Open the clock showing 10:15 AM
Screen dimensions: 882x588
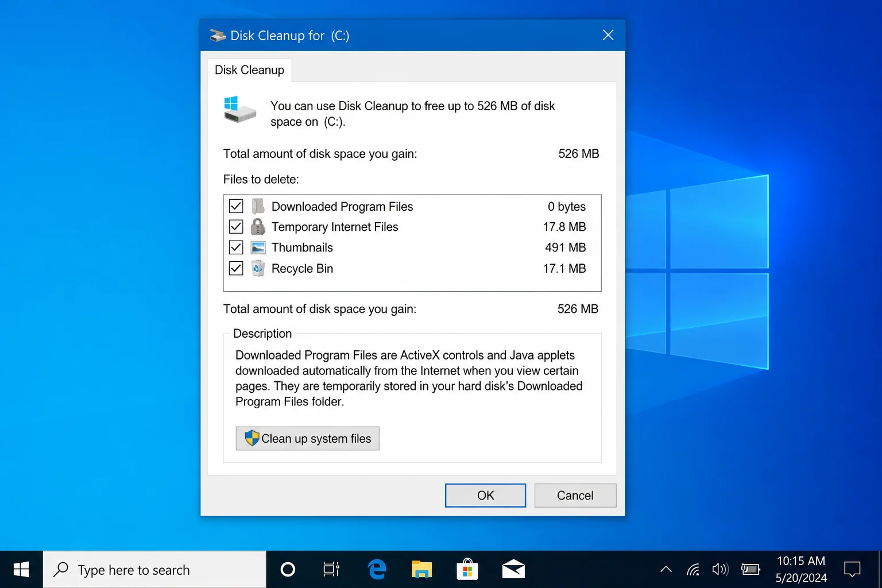point(801,570)
